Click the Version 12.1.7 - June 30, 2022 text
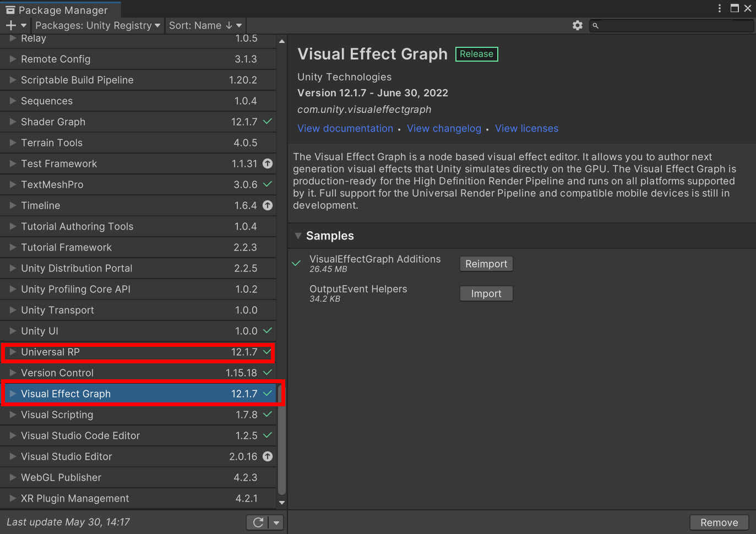Screen dimensions: 756x534 point(373,93)
